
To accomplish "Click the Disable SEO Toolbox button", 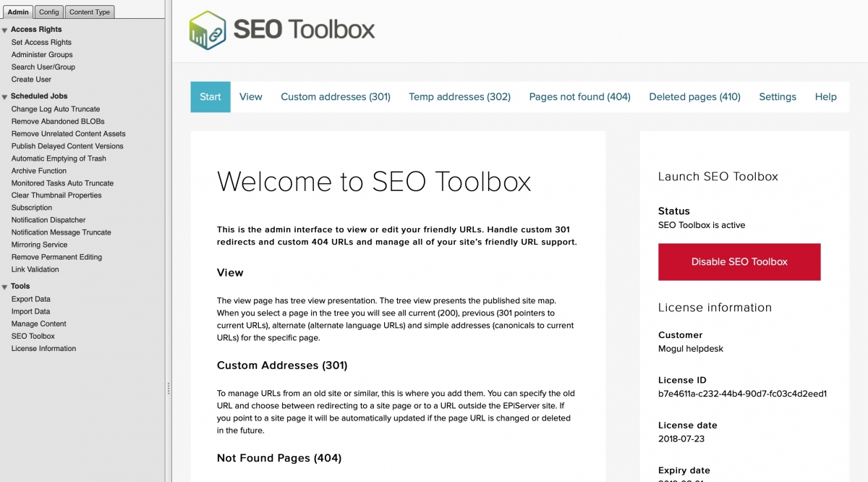I will point(739,261).
